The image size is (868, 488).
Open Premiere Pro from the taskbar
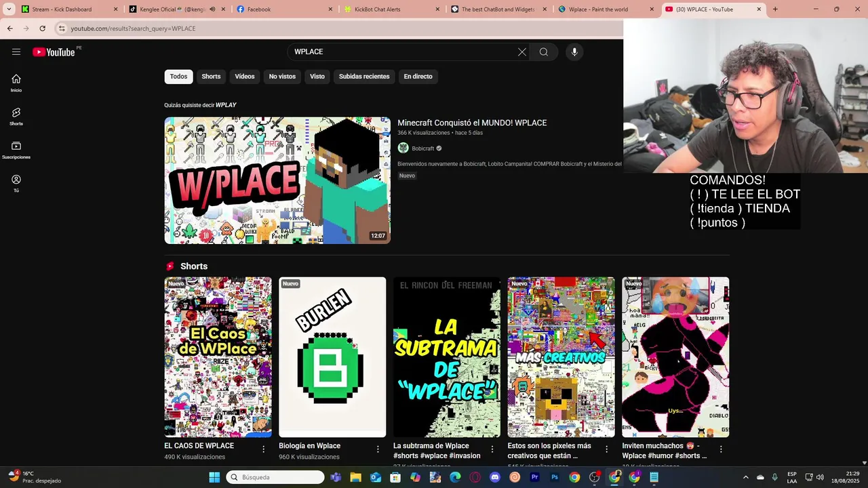click(534, 477)
